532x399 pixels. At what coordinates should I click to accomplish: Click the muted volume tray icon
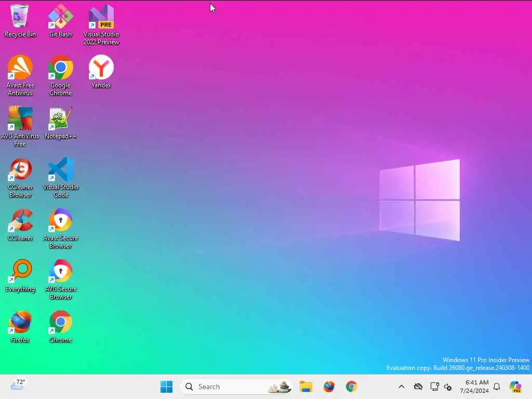(447, 387)
